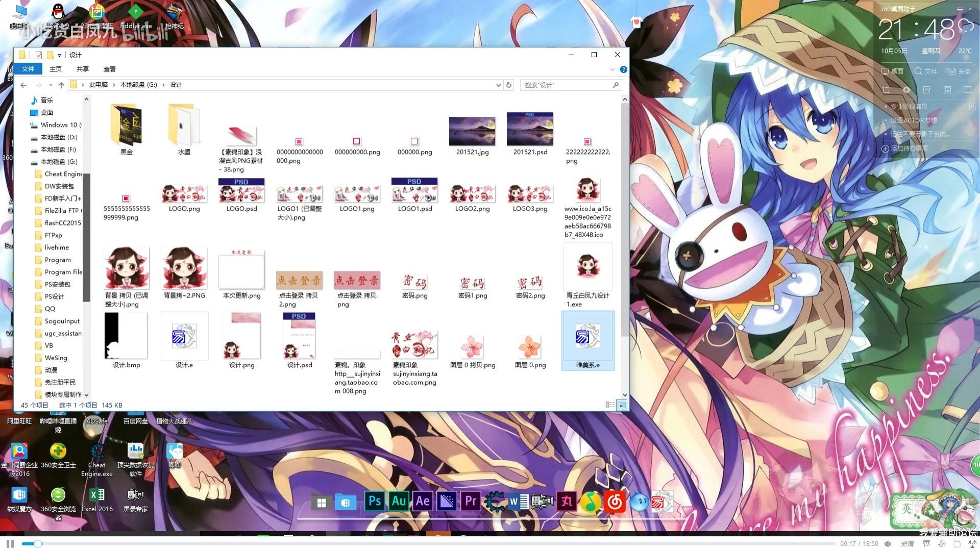Open the 主页 ribbon tab

pyautogui.click(x=56, y=69)
